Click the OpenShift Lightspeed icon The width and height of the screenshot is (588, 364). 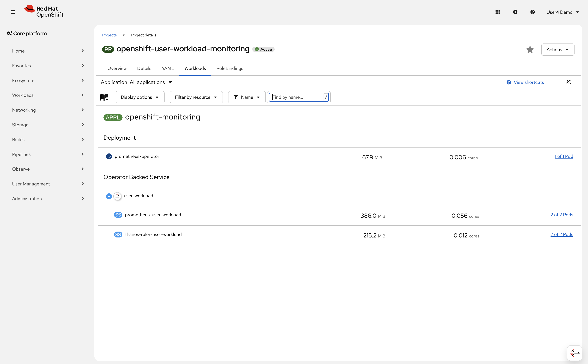click(574, 353)
